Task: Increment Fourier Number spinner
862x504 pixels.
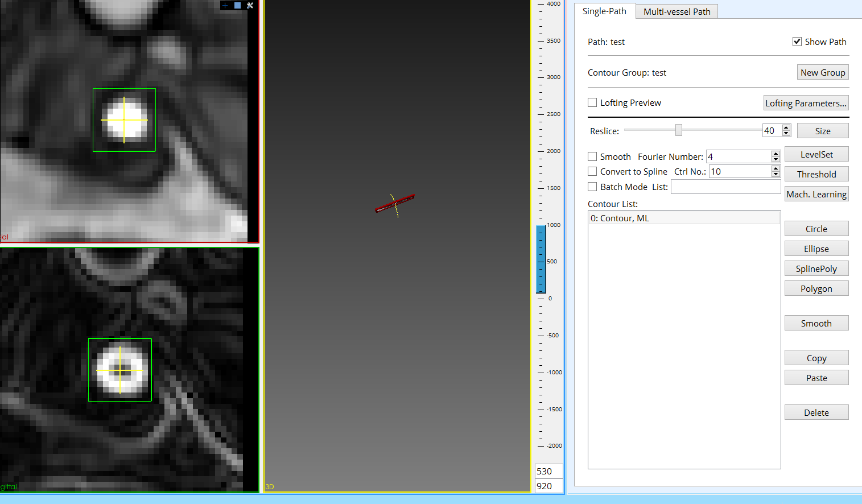Action: [x=776, y=154]
